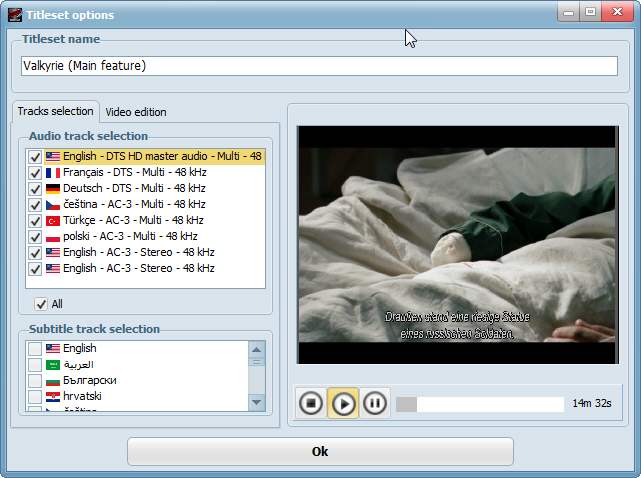The height and width of the screenshot is (478, 641).
Task: Maximize the Titleset options window
Action: pyautogui.click(x=590, y=12)
